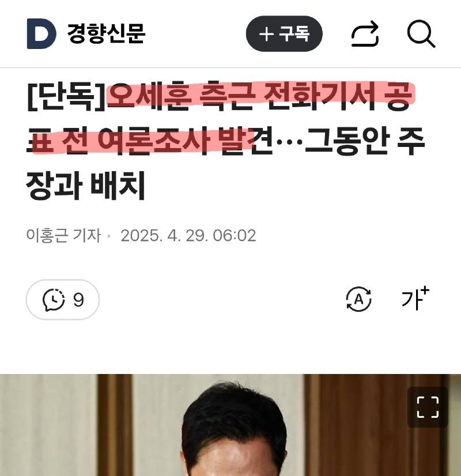Click comment count number 9

point(78,300)
